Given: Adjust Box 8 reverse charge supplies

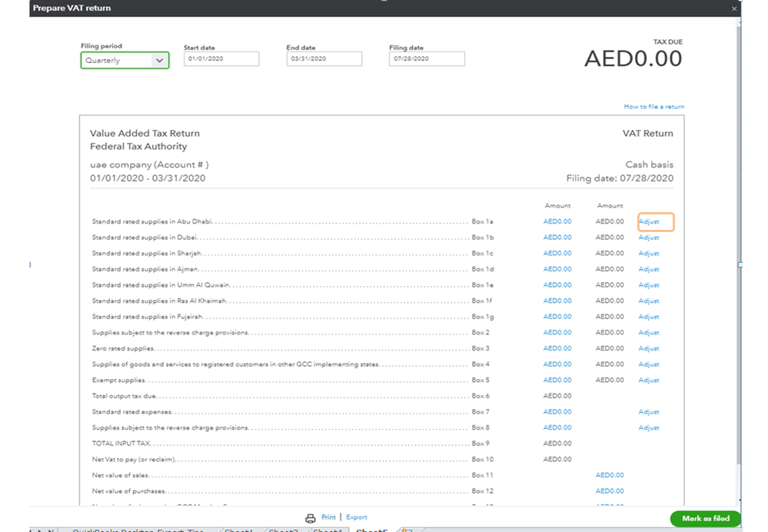Looking at the screenshot, I should tap(649, 427).
